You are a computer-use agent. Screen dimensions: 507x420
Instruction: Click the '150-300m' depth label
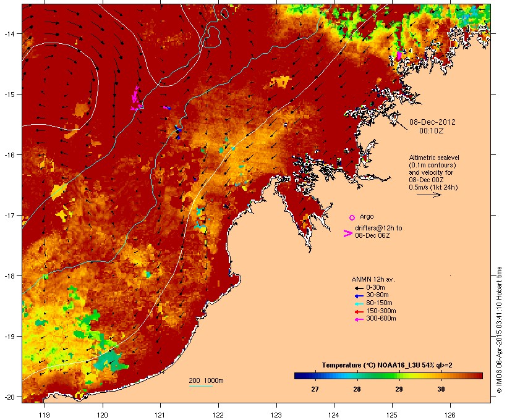[381, 311]
